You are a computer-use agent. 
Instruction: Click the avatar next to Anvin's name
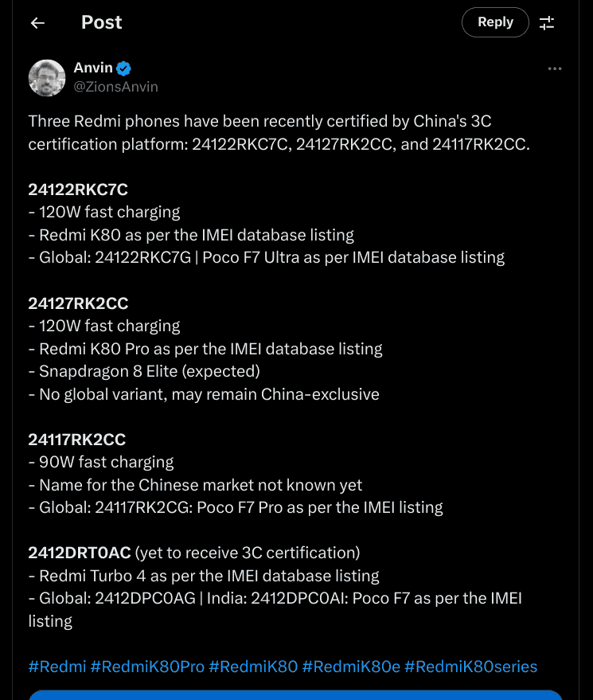coord(46,77)
